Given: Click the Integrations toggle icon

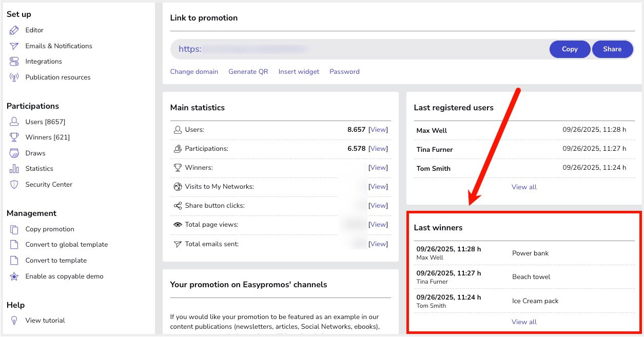Looking at the screenshot, I should coord(14,62).
